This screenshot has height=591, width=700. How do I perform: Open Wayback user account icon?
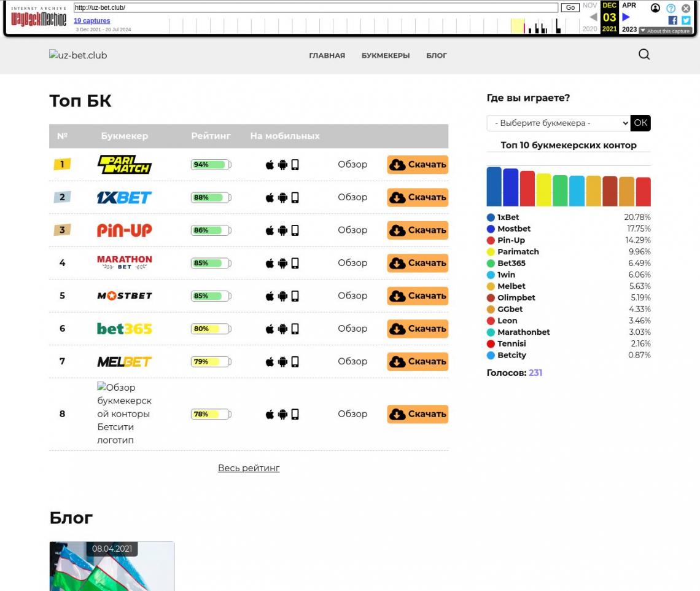tap(655, 8)
